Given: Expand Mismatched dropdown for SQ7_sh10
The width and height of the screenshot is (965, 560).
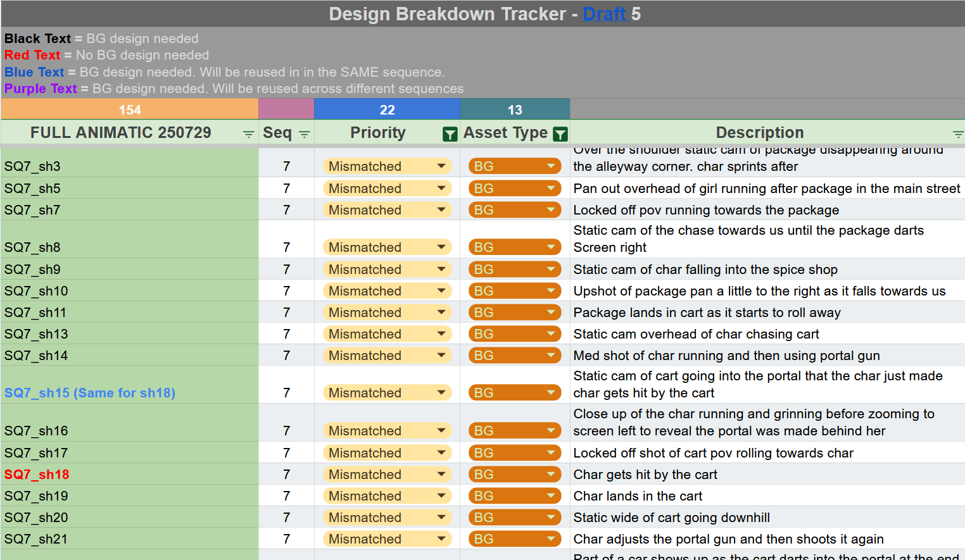Looking at the screenshot, I should pyautogui.click(x=441, y=291).
